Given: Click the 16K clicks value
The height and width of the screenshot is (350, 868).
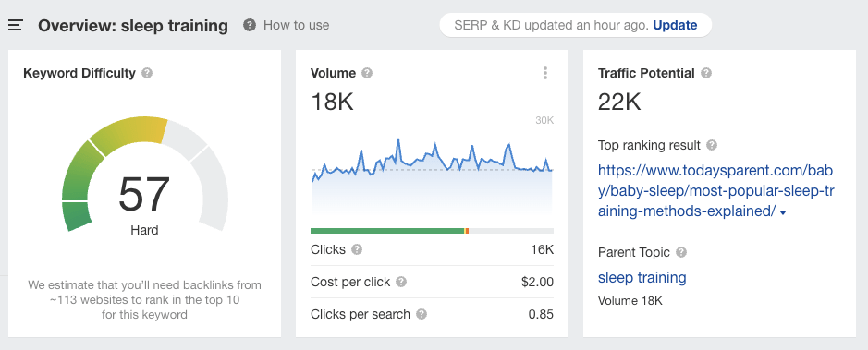Looking at the screenshot, I should pyautogui.click(x=542, y=249).
